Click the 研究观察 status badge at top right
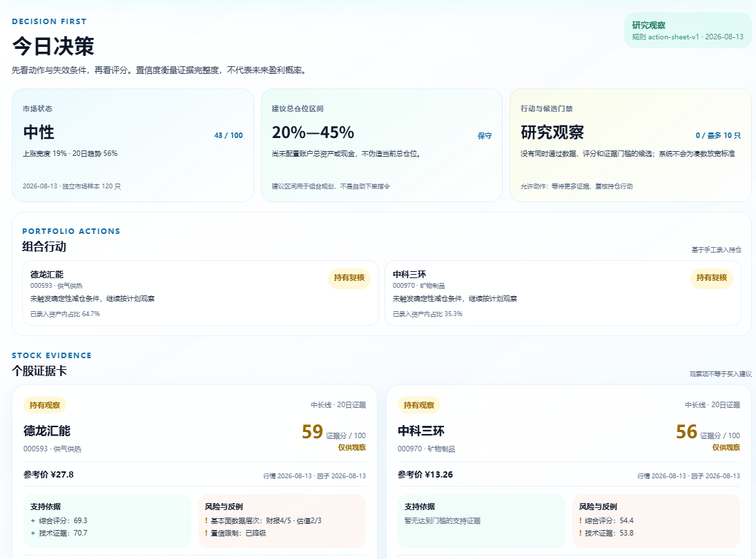This screenshot has height=559, width=756. coord(688,30)
